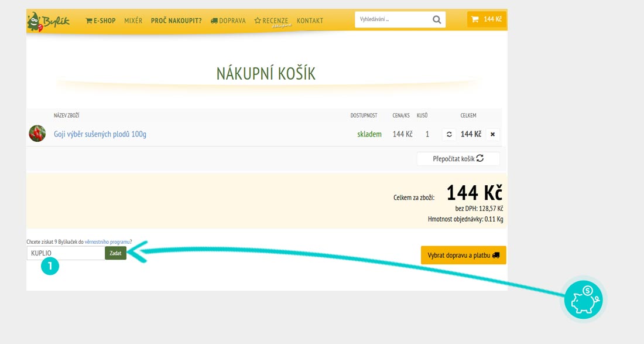This screenshot has height=344, width=644.
Task: Open the cart showing 144 Kč
Action: pyautogui.click(x=487, y=20)
